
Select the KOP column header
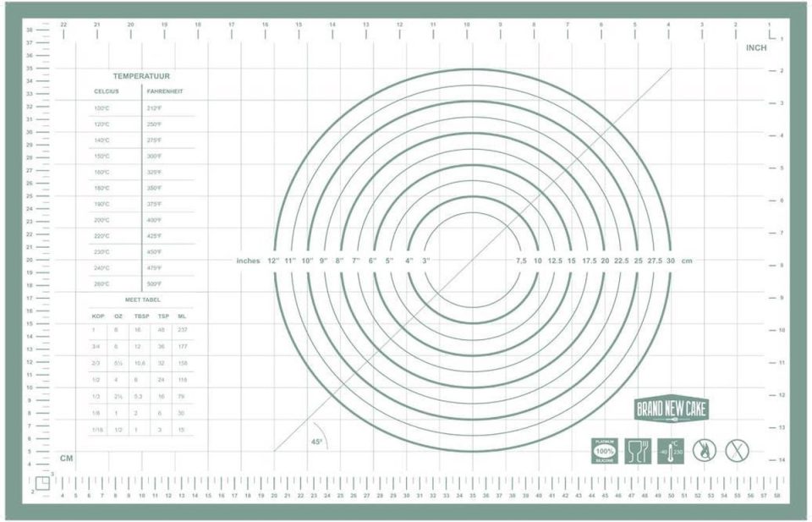coord(98,316)
